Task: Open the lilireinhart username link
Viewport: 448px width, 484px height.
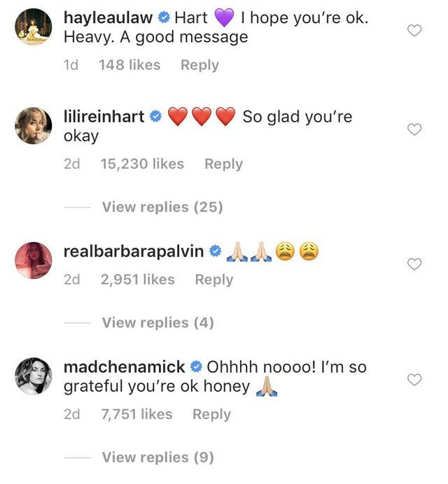Action: click(104, 117)
